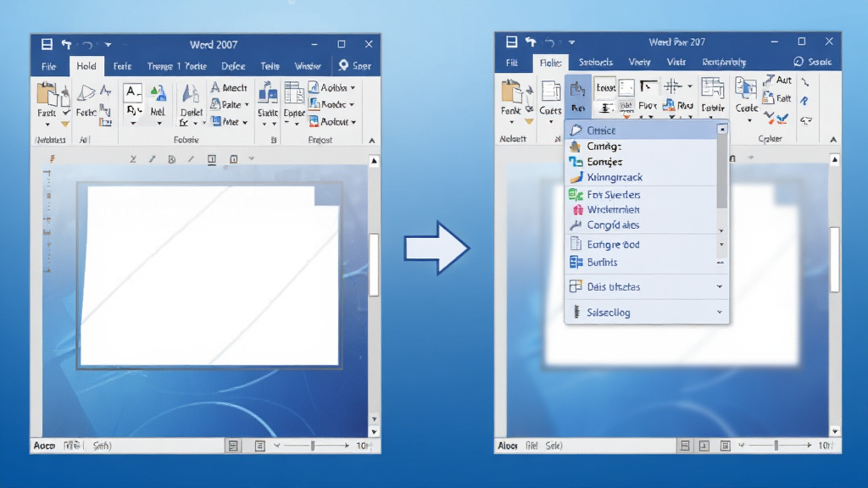Switch to the Hold tab in the left window
The width and height of the screenshot is (868, 488).
coord(86,66)
